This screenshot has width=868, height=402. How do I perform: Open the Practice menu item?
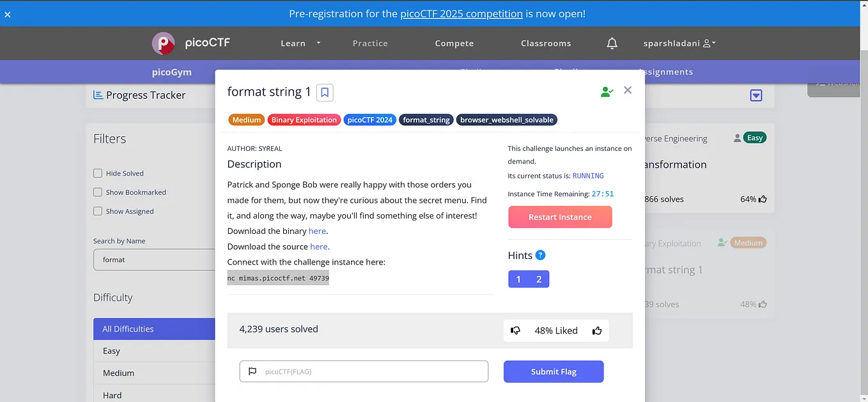click(x=370, y=43)
